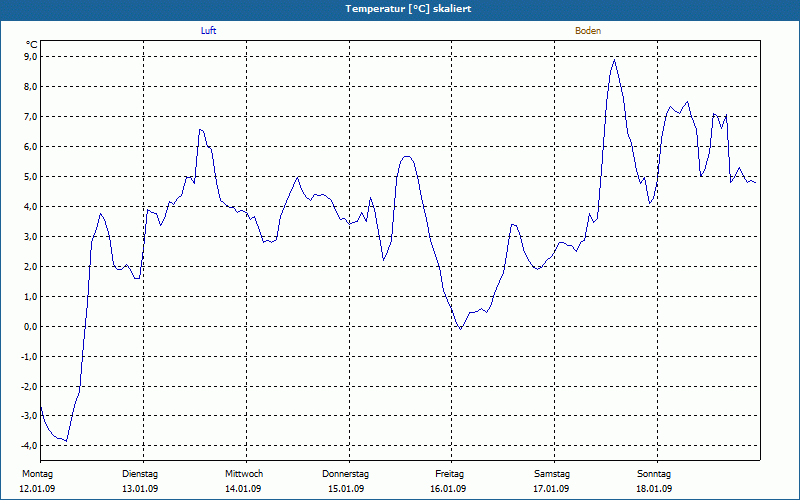Click the 7,0 y-axis value

coord(31,117)
